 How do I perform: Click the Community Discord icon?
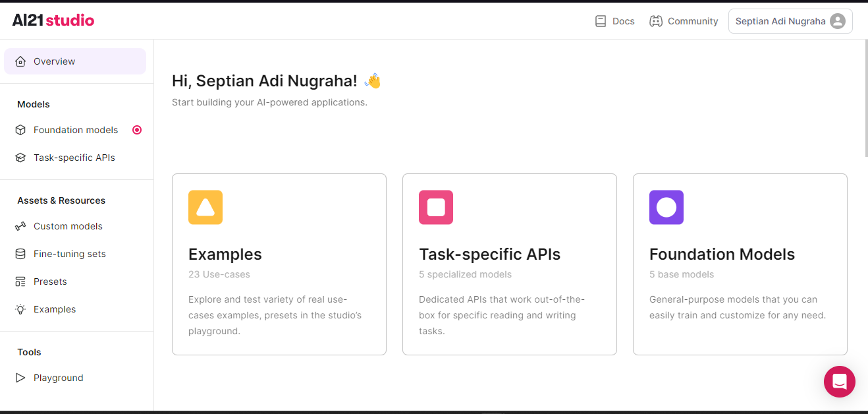(655, 21)
